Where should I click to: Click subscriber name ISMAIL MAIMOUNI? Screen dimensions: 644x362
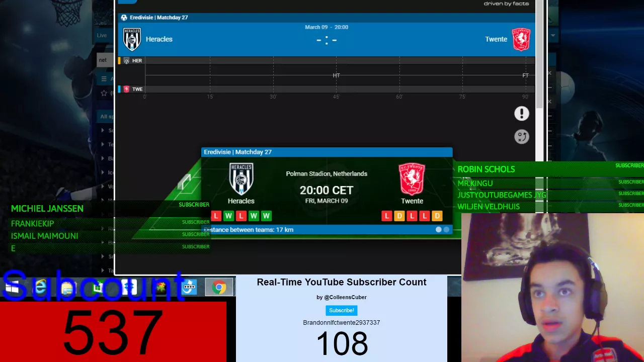click(44, 236)
